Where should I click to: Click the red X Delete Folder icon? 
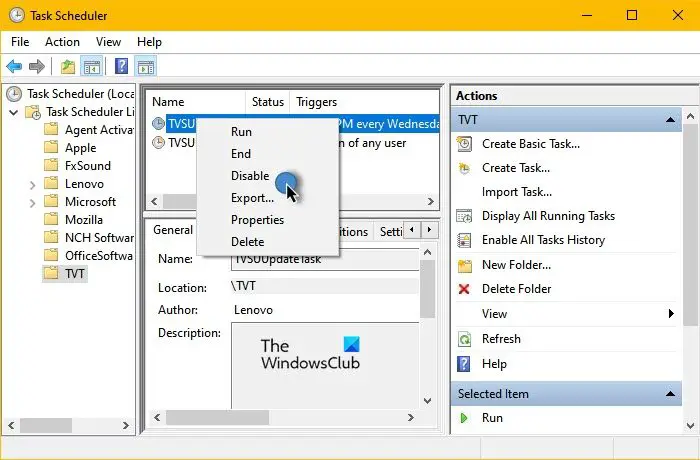click(x=464, y=289)
